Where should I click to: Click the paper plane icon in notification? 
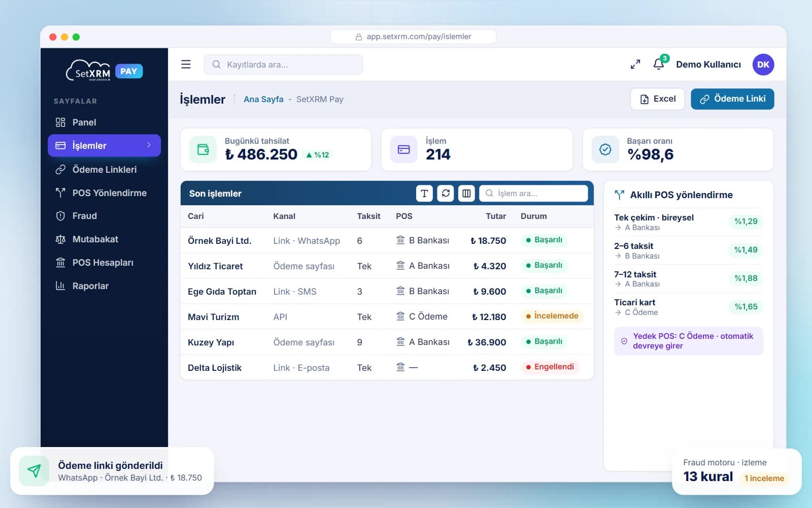point(34,471)
